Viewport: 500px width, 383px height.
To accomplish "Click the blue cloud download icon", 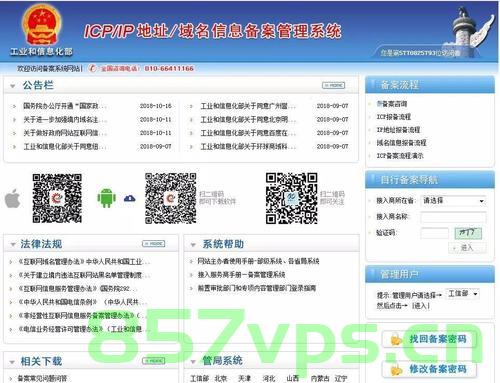I will pos(130,199).
